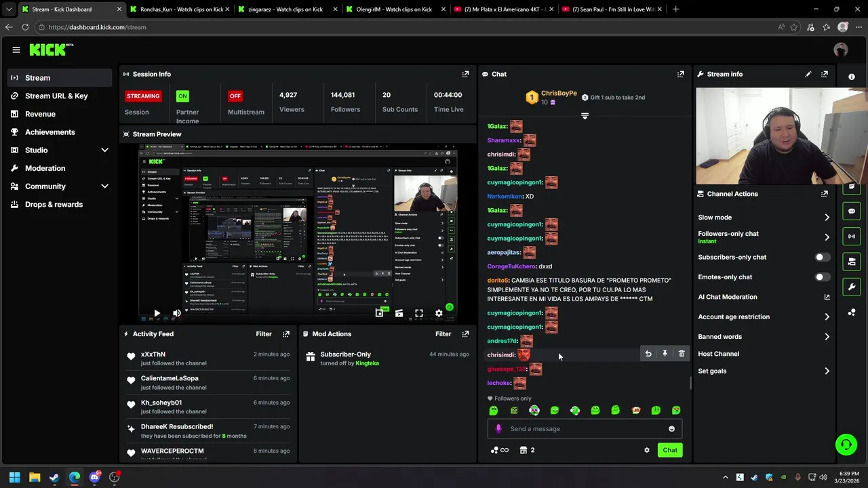
Task: Pop out the Channel Actions panel
Action: pos(824,194)
